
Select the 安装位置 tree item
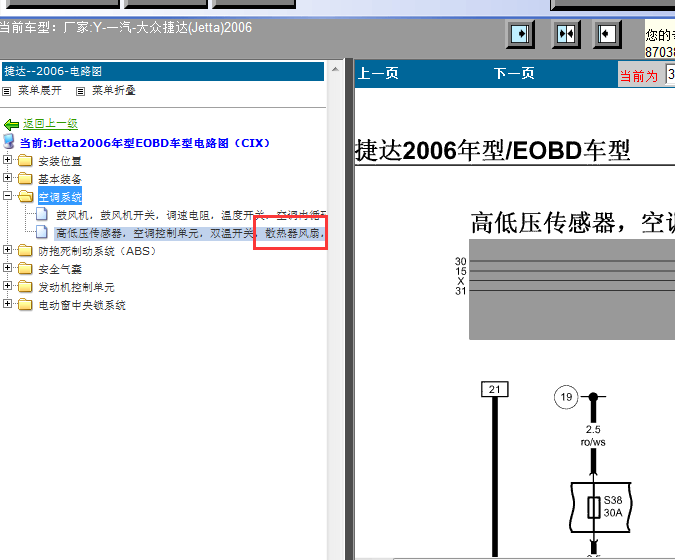[60, 161]
